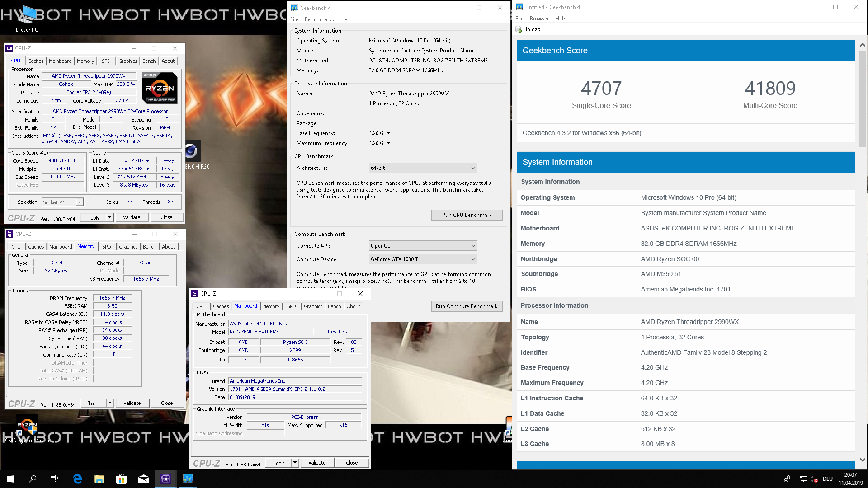Click the Untitled - Geekbench 4 title icon
Viewport: 868px width, 488px height.
[519, 7]
